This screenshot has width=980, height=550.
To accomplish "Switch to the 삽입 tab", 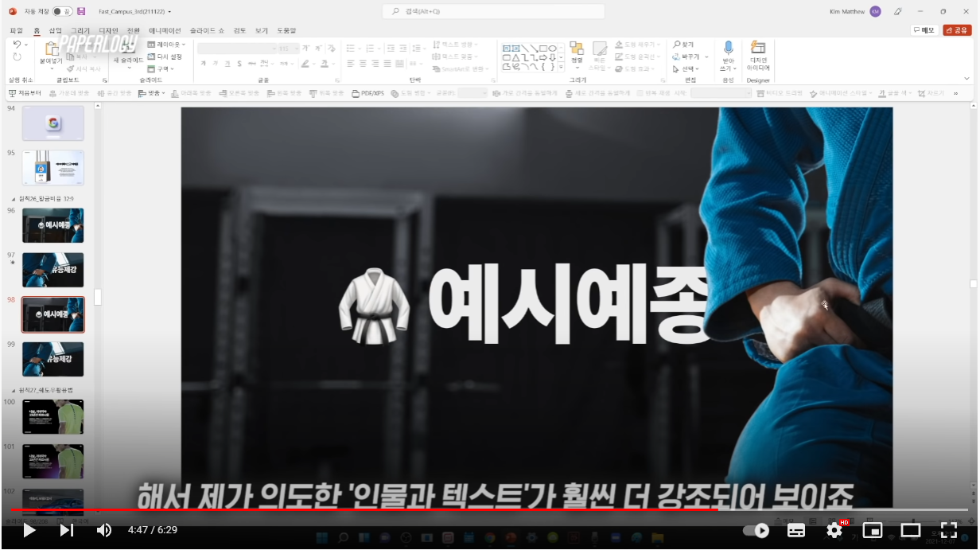I will [55, 30].
